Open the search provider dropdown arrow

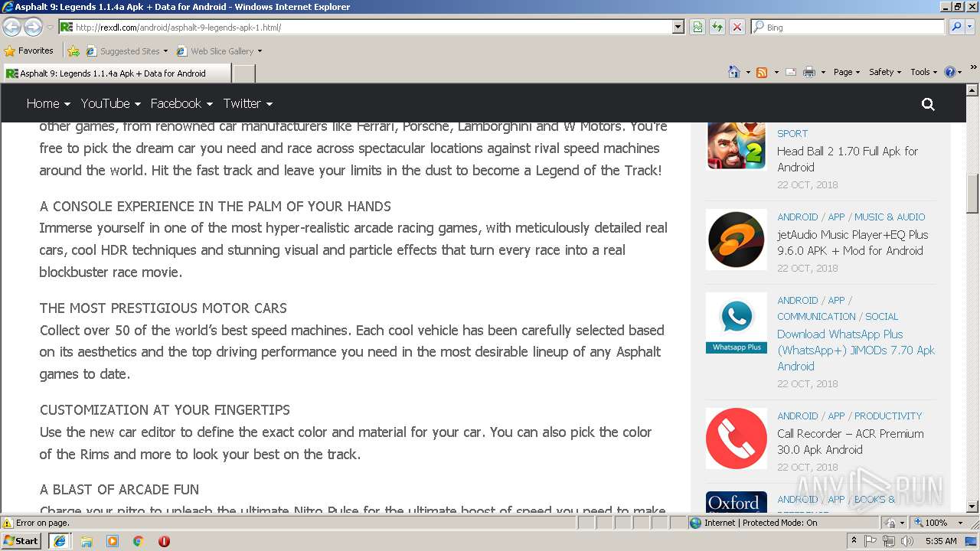(971, 27)
